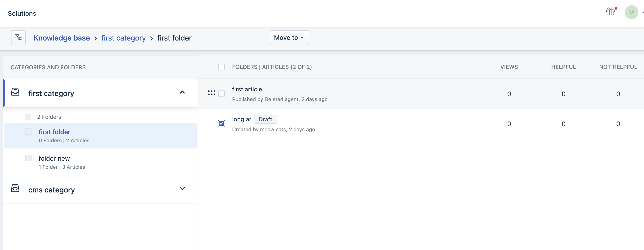Open the long ar draft article

pyautogui.click(x=241, y=119)
